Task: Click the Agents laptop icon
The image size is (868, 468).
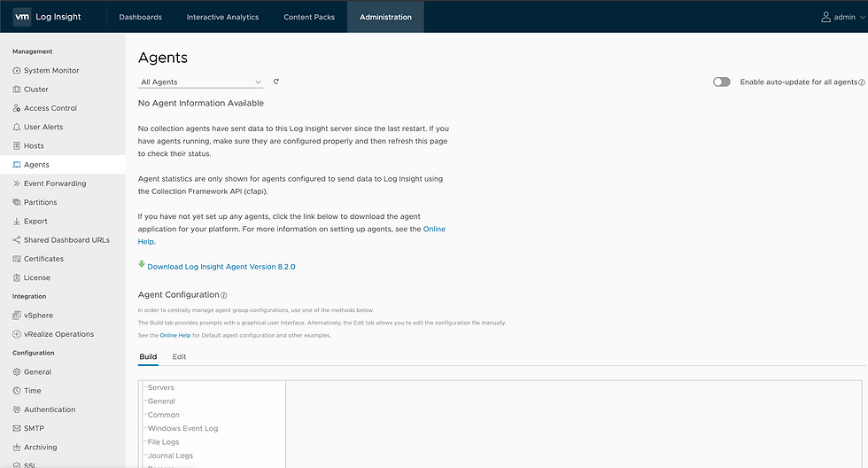Action: pyautogui.click(x=17, y=165)
